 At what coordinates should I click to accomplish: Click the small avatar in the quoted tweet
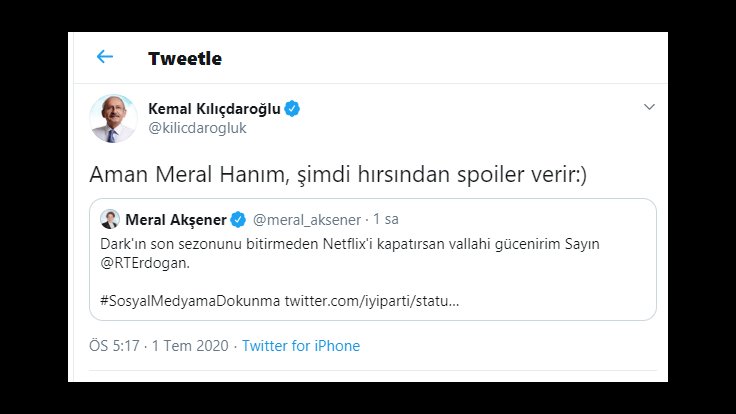(x=110, y=219)
